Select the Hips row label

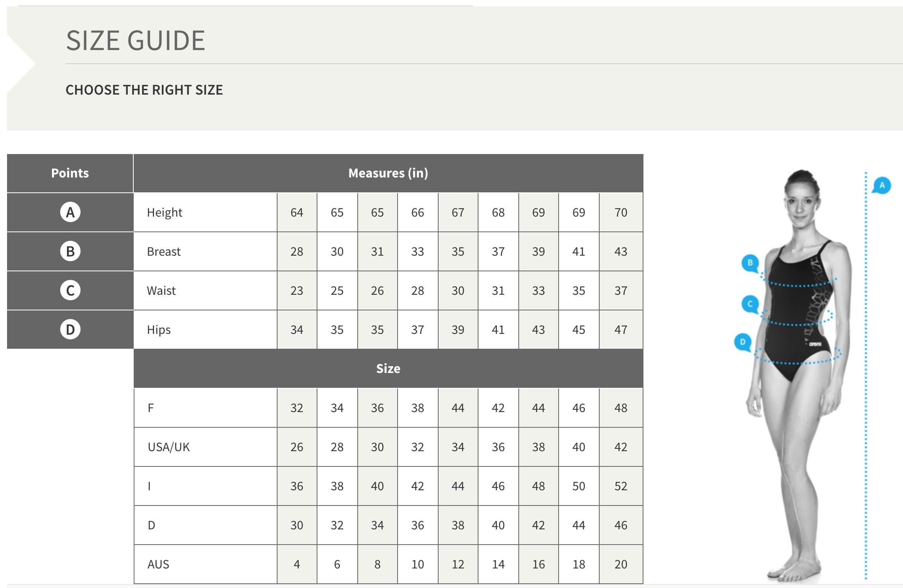point(159,330)
